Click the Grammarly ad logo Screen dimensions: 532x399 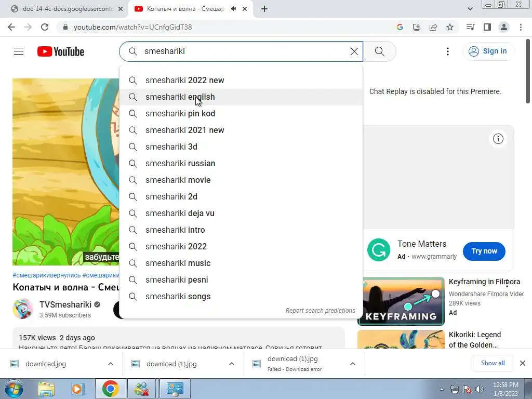click(x=379, y=250)
